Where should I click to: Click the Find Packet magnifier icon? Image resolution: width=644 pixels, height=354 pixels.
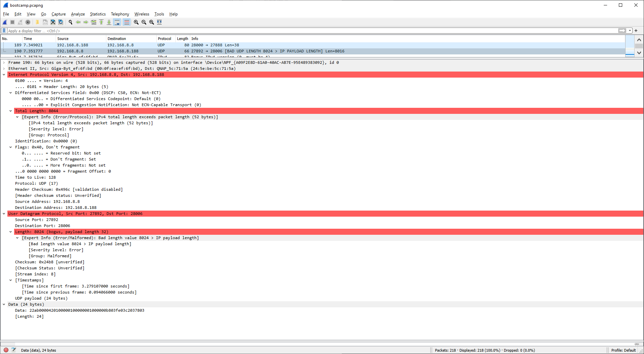point(70,22)
